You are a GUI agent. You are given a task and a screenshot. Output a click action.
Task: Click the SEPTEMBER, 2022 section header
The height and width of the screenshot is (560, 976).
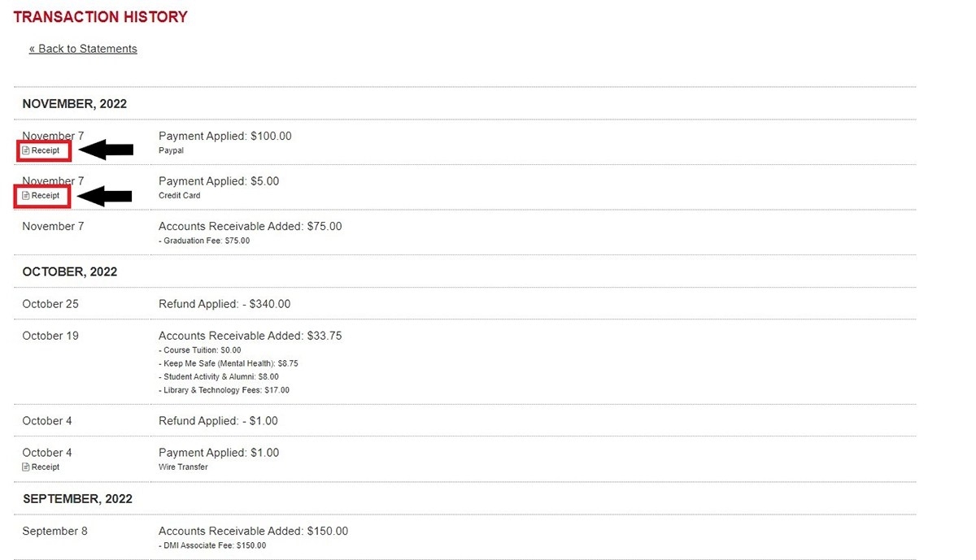click(x=77, y=498)
